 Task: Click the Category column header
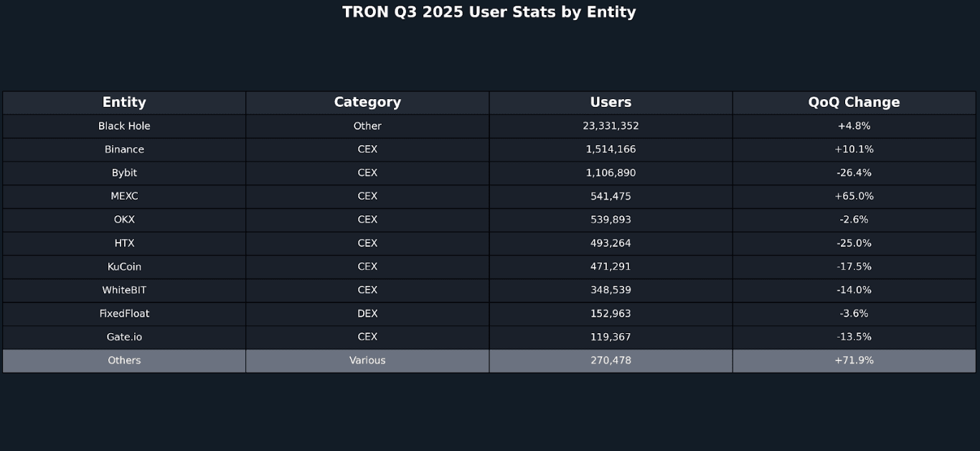[367, 103]
